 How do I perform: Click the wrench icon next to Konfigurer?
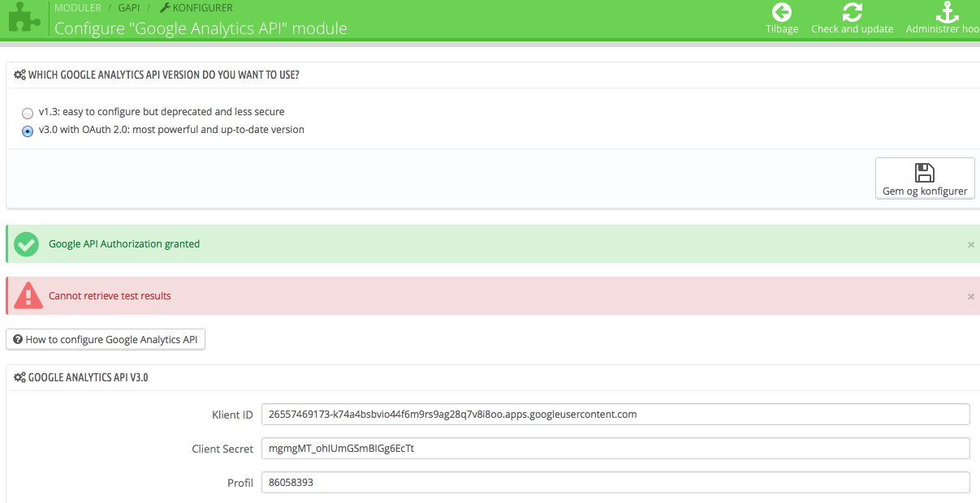click(165, 8)
